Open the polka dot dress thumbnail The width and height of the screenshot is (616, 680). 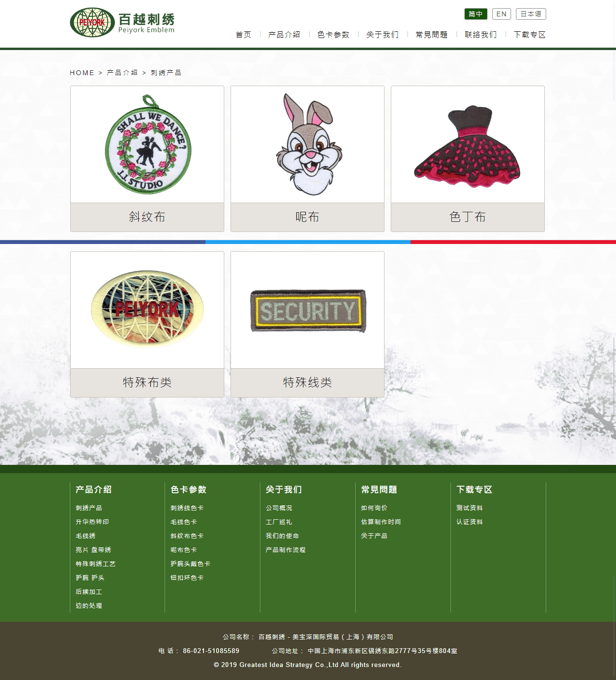(x=468, y=144)
